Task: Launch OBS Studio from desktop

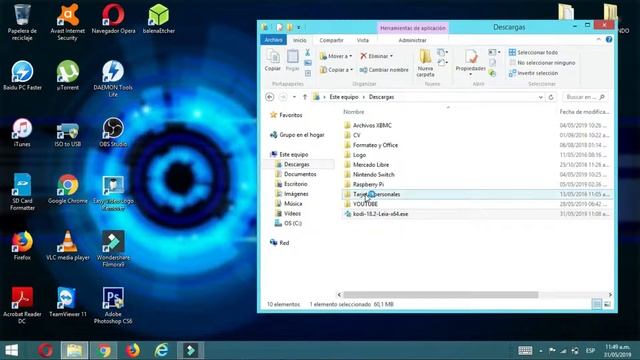Action: [x=113, y=133]
